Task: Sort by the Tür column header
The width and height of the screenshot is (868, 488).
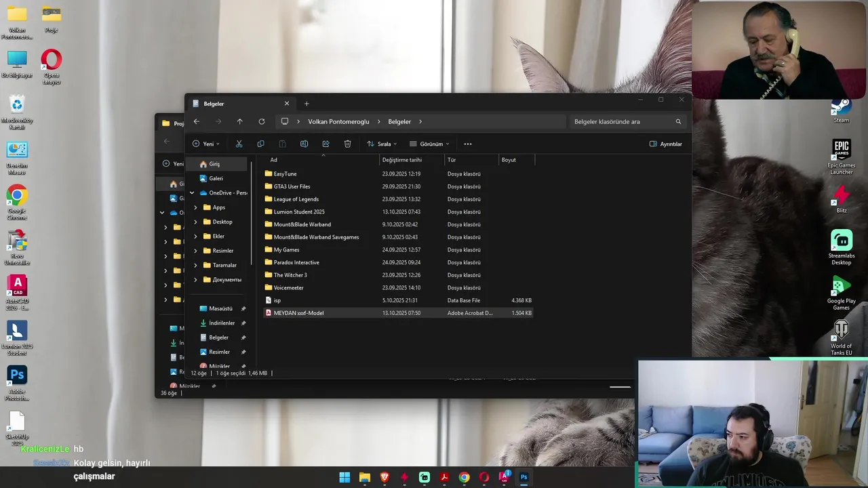Action: point(471,160)
